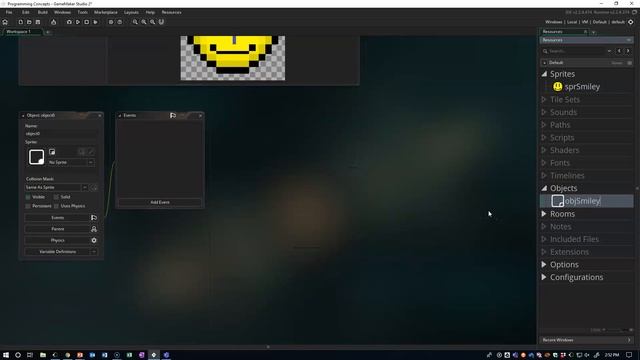Collapse the Sprites tree folder
This screenshot has height=360, width=640.
[544, 74]
